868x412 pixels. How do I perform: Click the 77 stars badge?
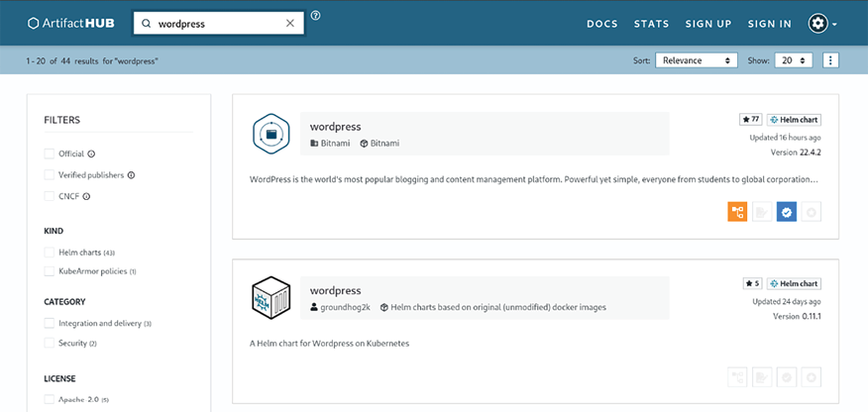(x=750, y=119)
